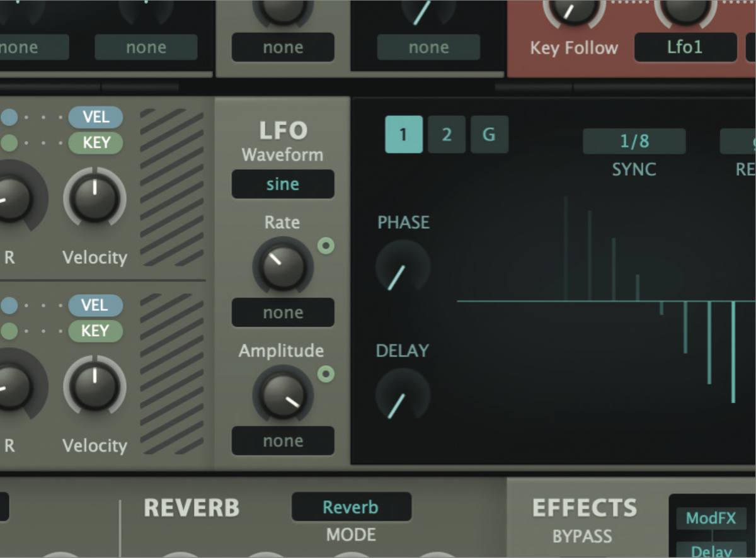Adjust the knob right of Key Follow

pyautogui.click(x=685, y=9)
